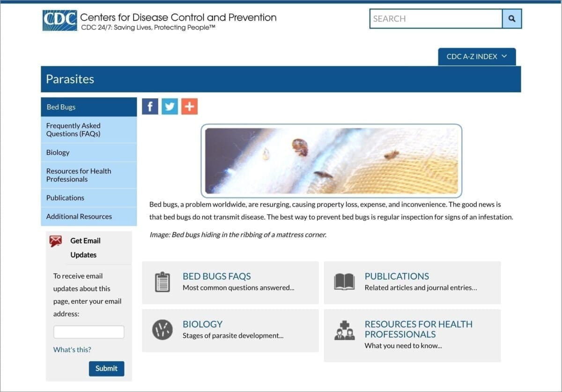The width and height of the screenshot is (562, 392).
Task: Click the SEARCH input field
Action: [436, 19]
